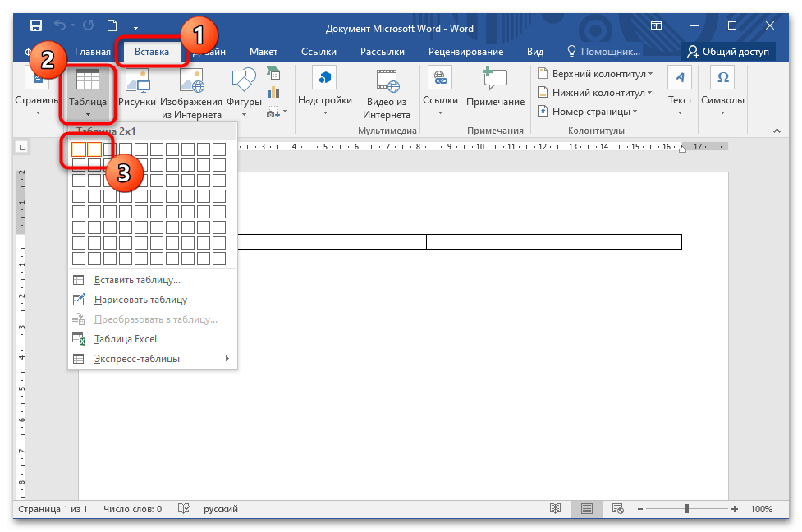Insert a chart from the ribbon
The height and width of the screenshot is (532, 802).
(x=273, y=93)
